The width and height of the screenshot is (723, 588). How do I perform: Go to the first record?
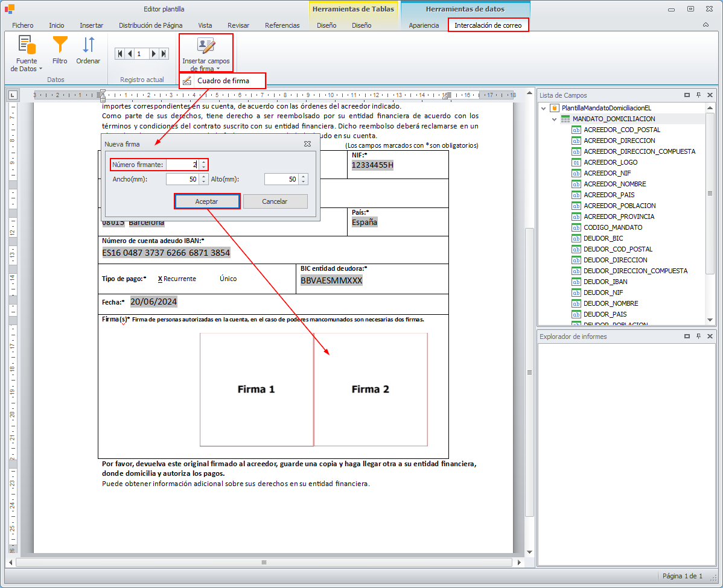(x=121, y=54)
